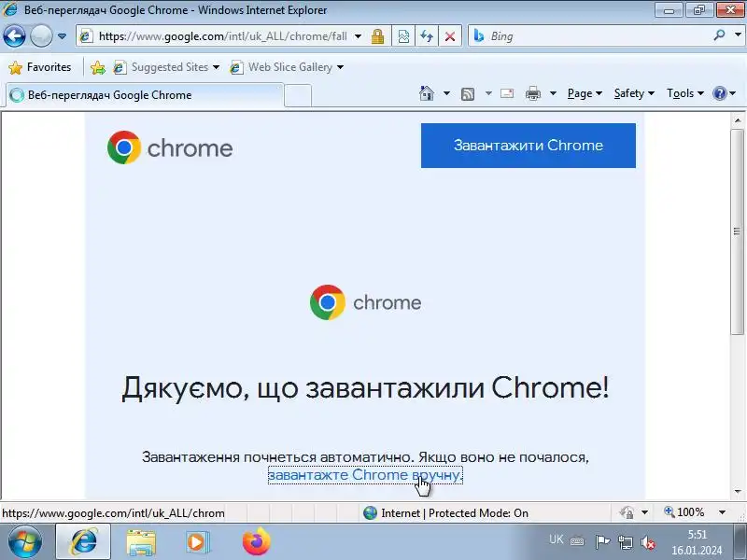The image size is (747, 560).
Task: Open the Favorites center
Action: (x=40, y=67)
